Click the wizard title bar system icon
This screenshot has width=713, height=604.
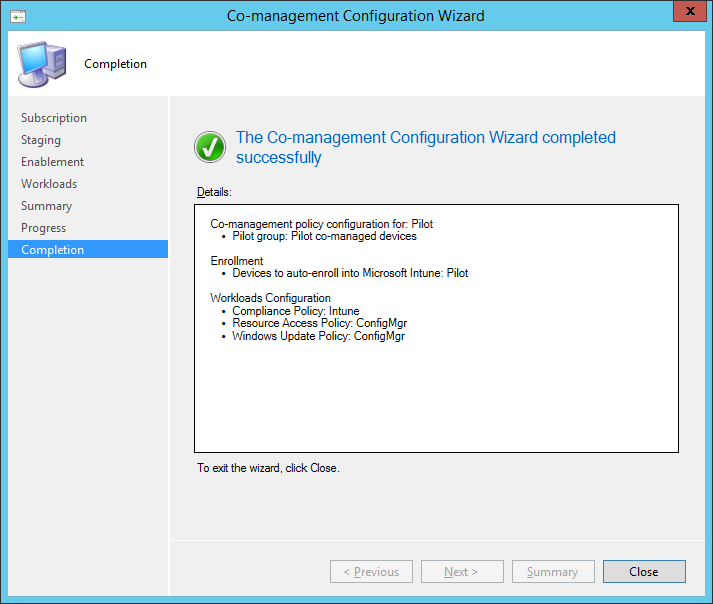point(18,17)
